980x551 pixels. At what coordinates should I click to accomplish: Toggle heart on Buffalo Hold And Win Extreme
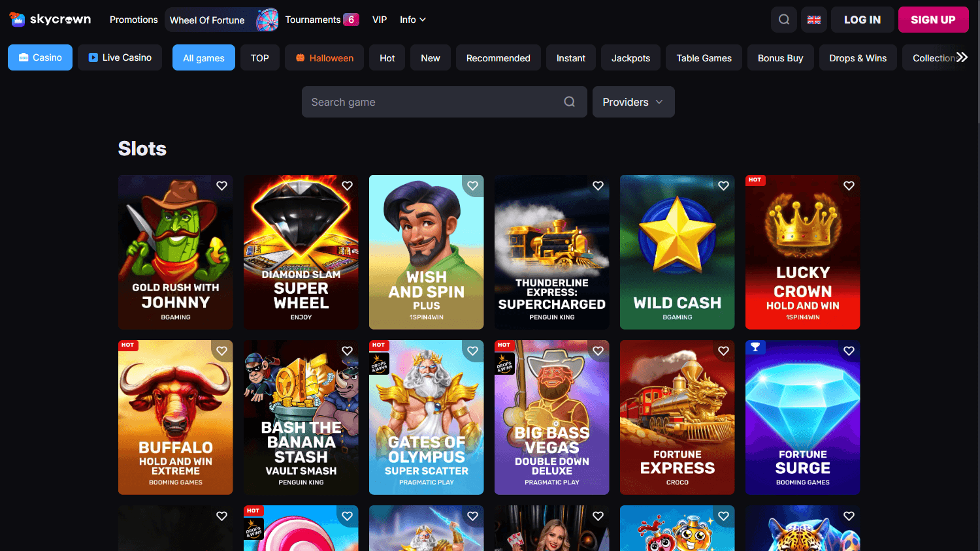pos(222,351)
